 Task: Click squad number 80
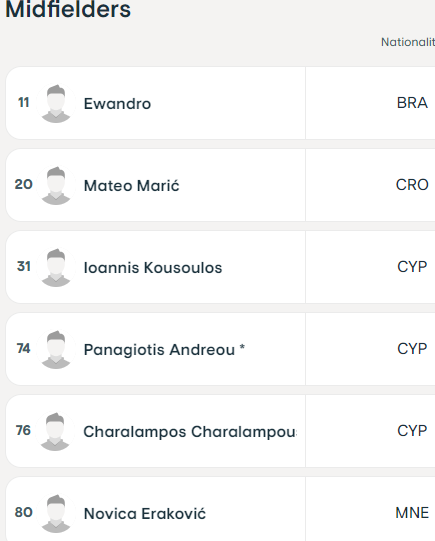point(23,512)
